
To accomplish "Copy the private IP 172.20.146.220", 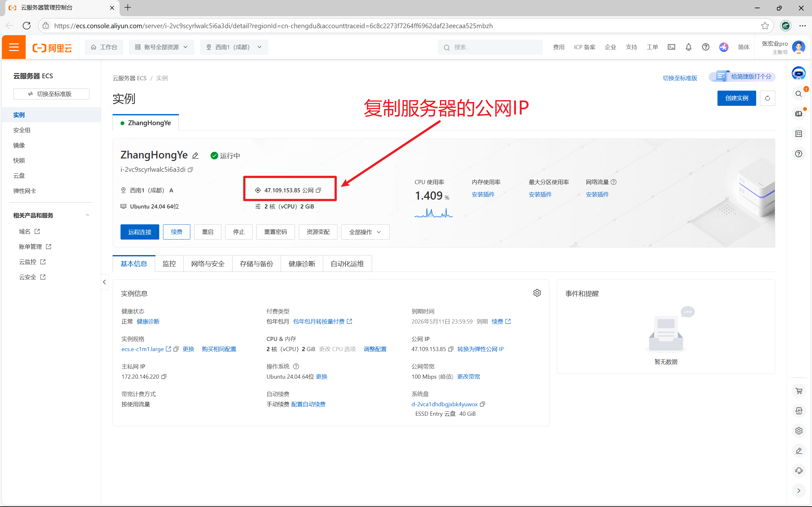I will pos(164,376).
